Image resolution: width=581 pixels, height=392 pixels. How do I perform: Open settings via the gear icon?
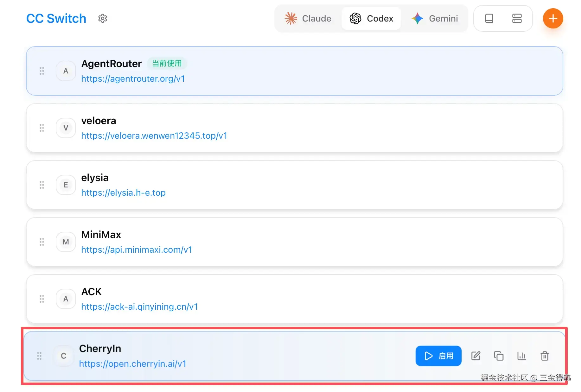tap(102, 18)
